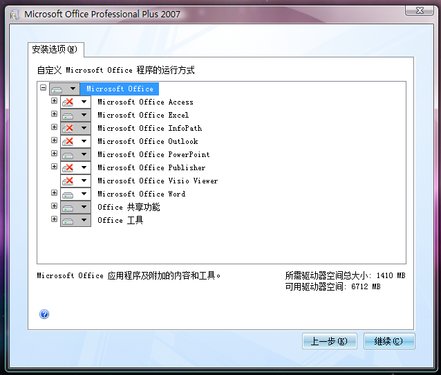This screenshot has height=375, width=441.
Task: Close the Office 2007 setup window
Action: (420, 10)
